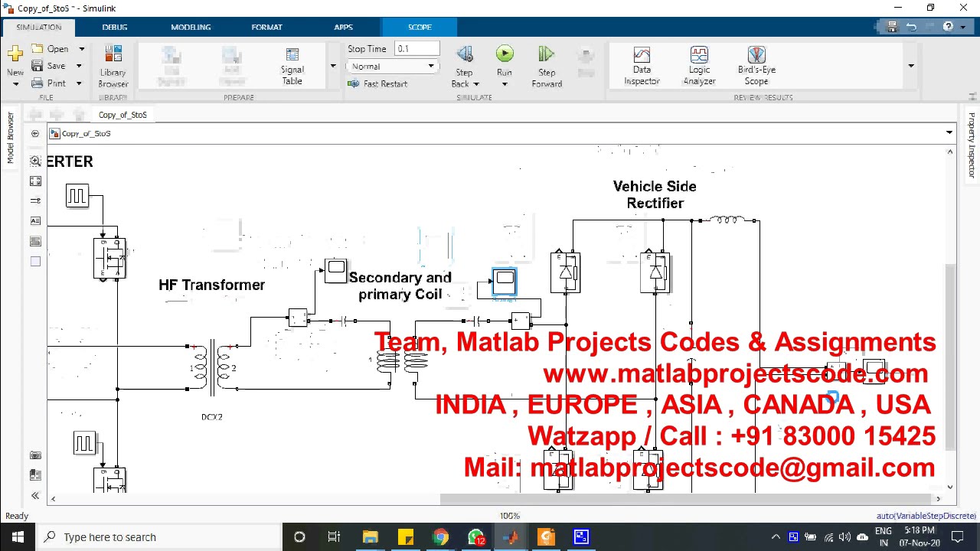Image resolution: width=980 pixels, height=551 pixels.
Task: Select top pulse generator block
Action: pyautogui.click(x=77, y=196)
